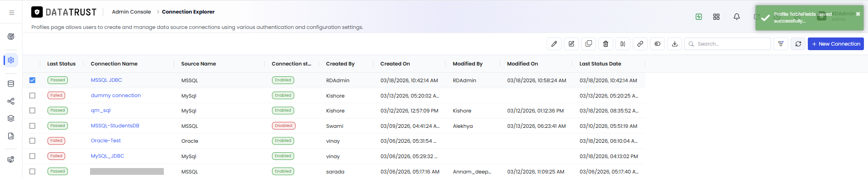This screenshot has height=178, width=868.
Task: Expand the hamburger navigation menu
Action: [11, 13]
